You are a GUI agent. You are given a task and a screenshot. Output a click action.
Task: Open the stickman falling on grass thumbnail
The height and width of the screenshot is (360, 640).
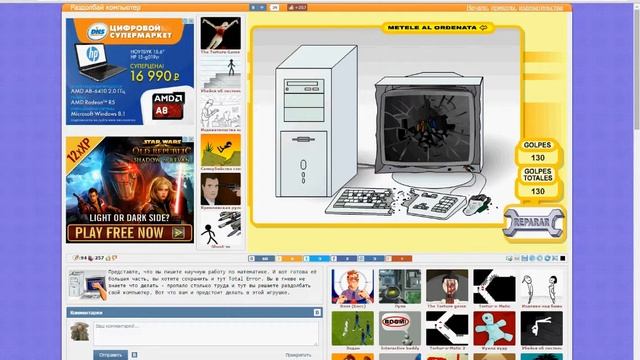(220, 150)
